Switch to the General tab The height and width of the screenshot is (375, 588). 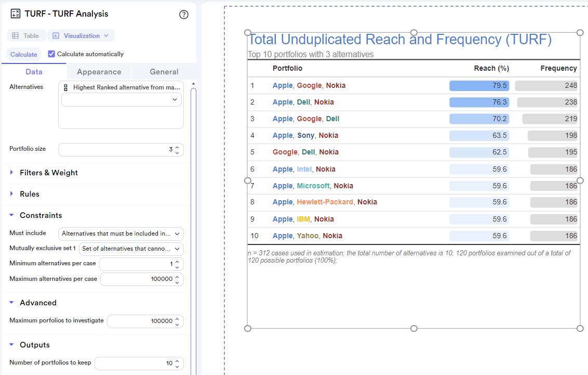click(x=164, y=72)
